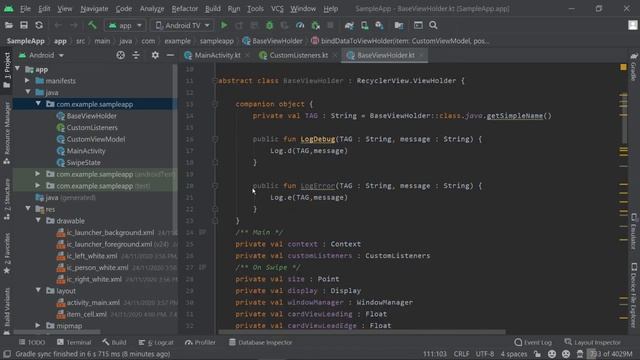Open the Emulator side panel
The height and width of the screenshot is (360, 640).
(633, 231)
